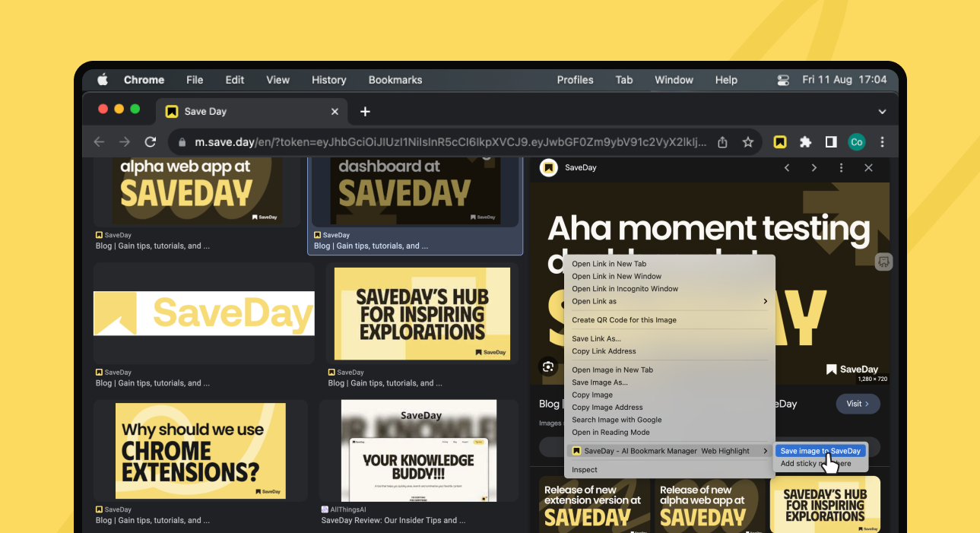Expand the tab search dropdown arrow
The image size is (980, 533).
[x=882, y=112]
